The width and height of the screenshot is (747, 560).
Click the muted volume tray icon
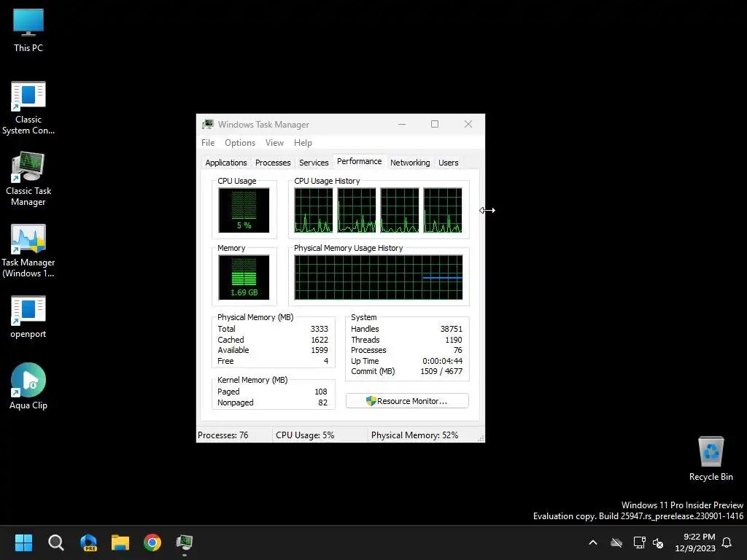(x=658, y=542)
